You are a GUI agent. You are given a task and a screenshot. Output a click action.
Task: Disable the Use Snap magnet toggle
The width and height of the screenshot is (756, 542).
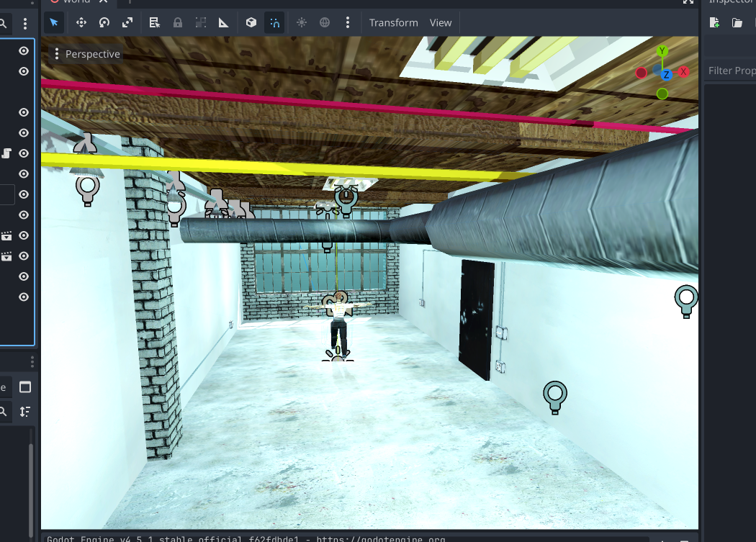coord(274,23)
